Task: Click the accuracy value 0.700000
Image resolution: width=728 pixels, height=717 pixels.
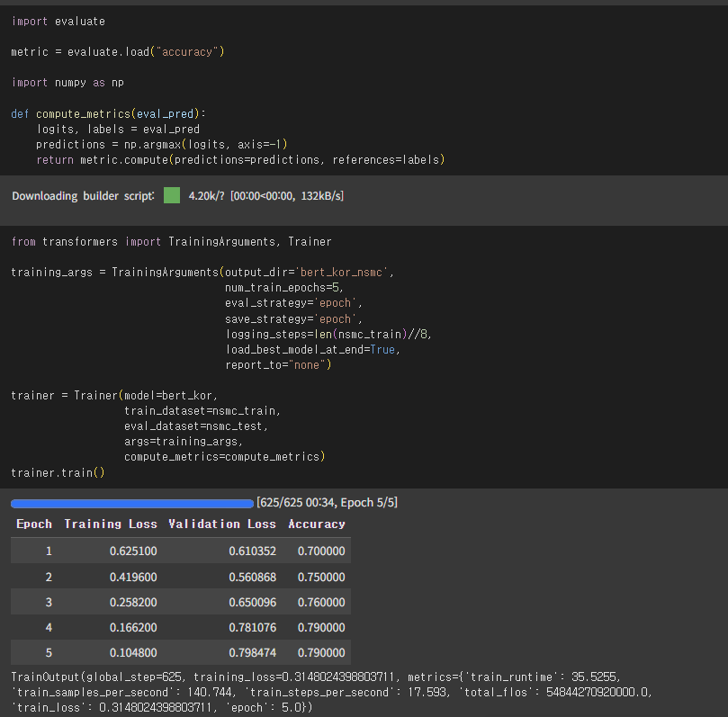Action: [321, 551]
